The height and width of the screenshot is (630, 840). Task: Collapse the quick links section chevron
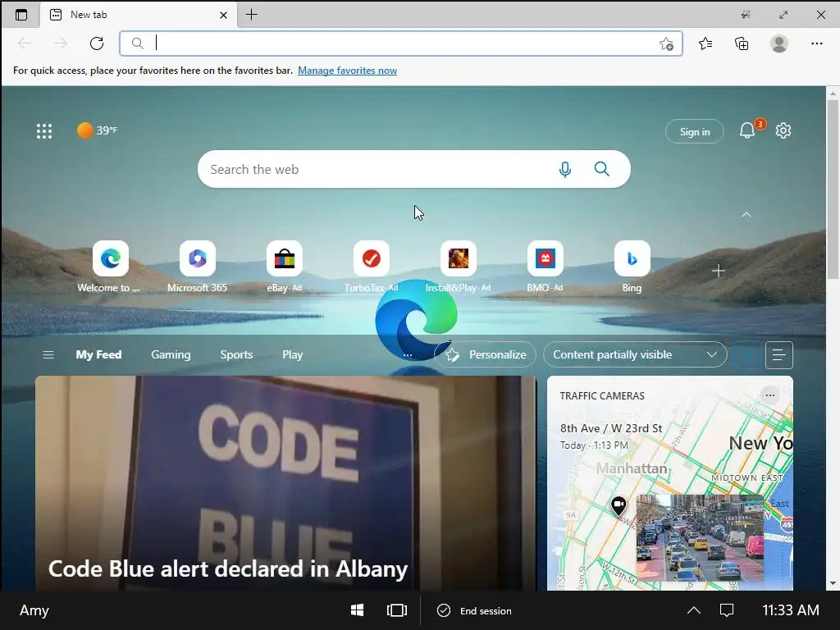pyautogui.click(x=746, y=215)
